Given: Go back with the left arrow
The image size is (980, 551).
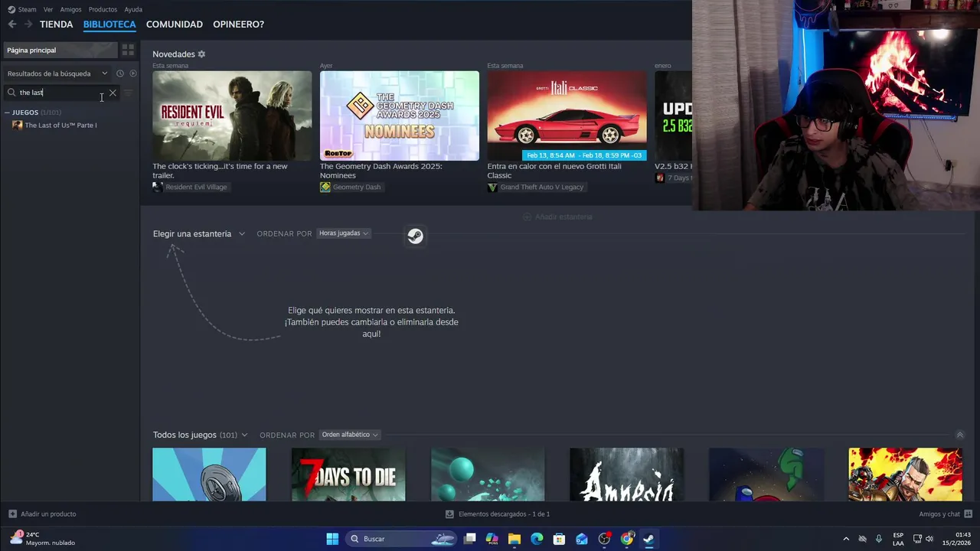Looking at the screenshot, I should [11, 24].
